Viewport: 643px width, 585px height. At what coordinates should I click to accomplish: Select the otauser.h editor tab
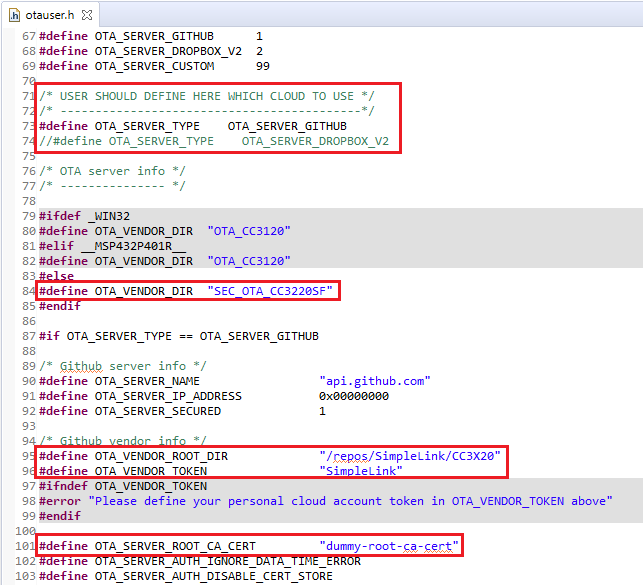(50, 15)
